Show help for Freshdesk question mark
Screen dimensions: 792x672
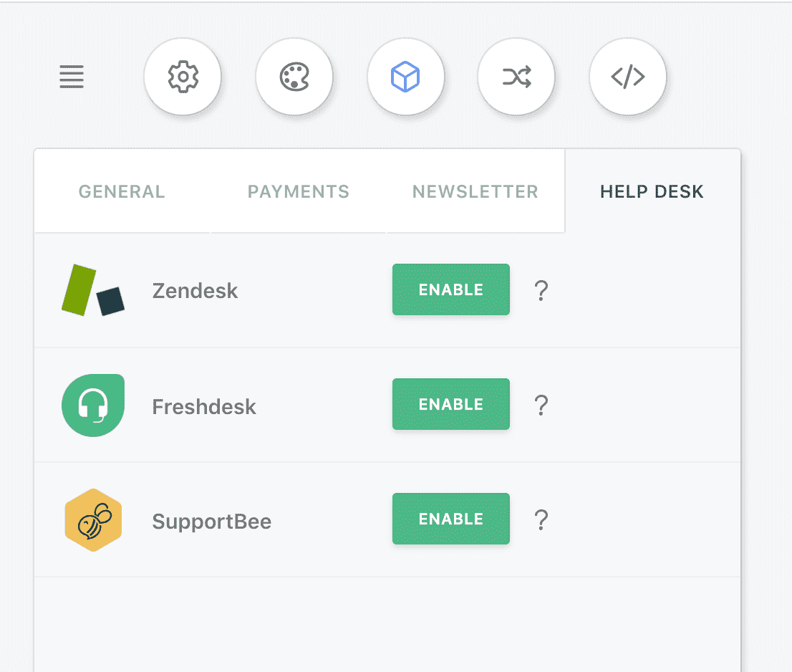[x=541, y=405]
